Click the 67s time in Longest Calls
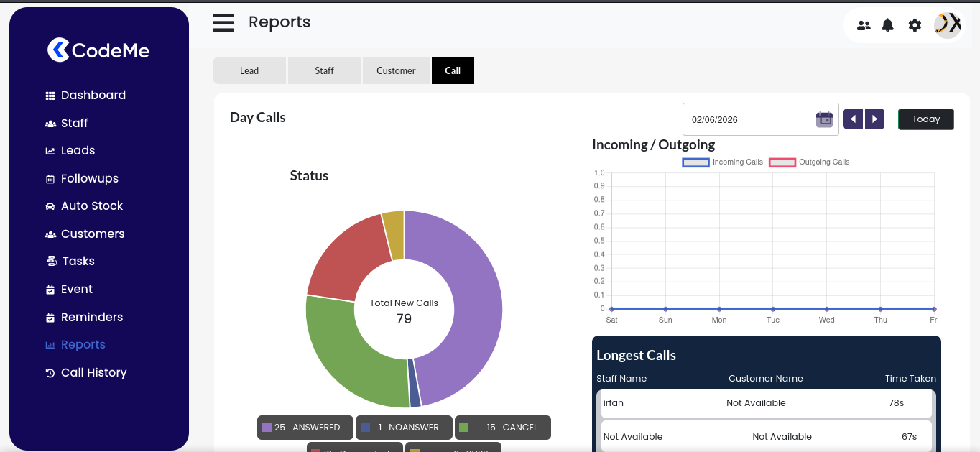 click(909, 437)
